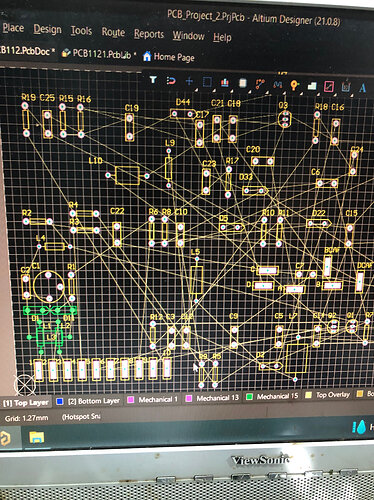Click the selection filter funnel icon
The height and width of the screenshot is (500, 374).
pos(153,80)
